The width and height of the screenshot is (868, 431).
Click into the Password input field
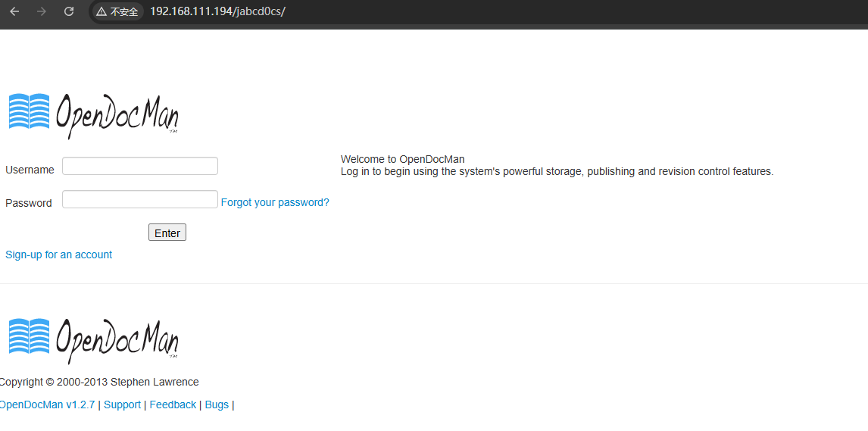(140, 199)
